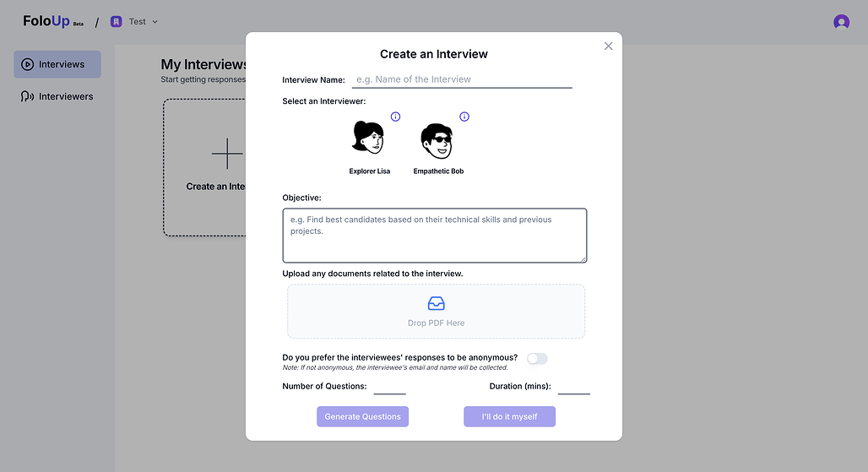Click the Generate Questions button
Image resolution: width=868 pixels, height=472 pixels.
[362, 416]
